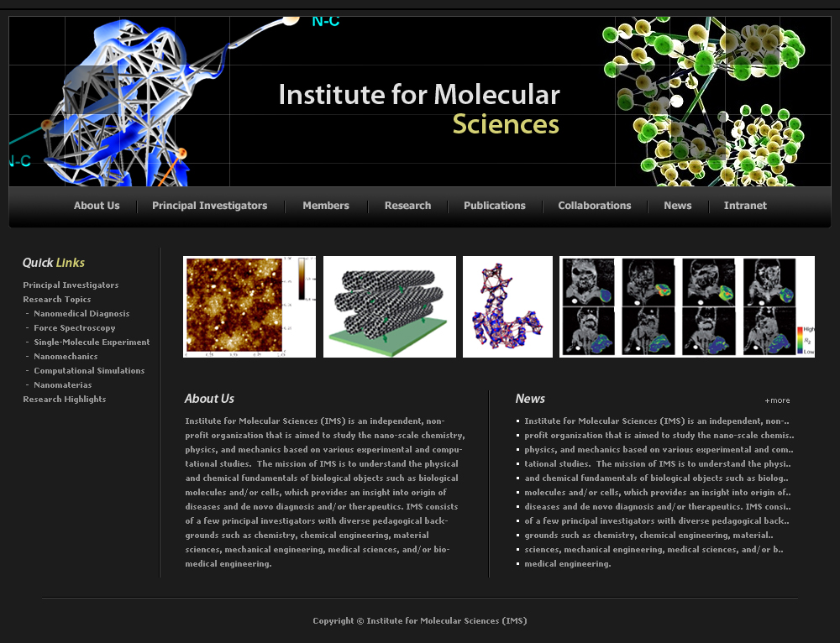Click Principal Investigators under Quick Links
This screenshot has height=643, width=840.
[x=71, y=285]
